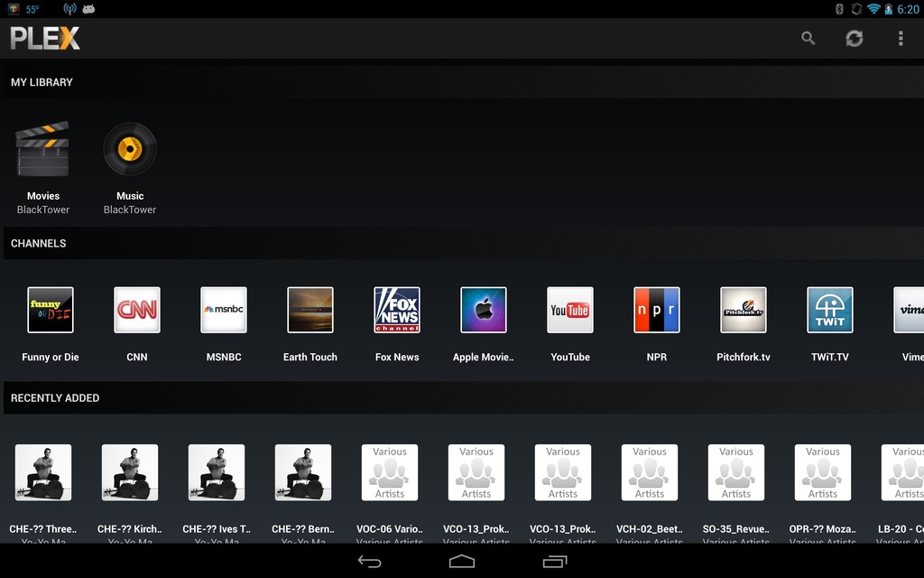Tap the PLEX logo

pos(45,38)
